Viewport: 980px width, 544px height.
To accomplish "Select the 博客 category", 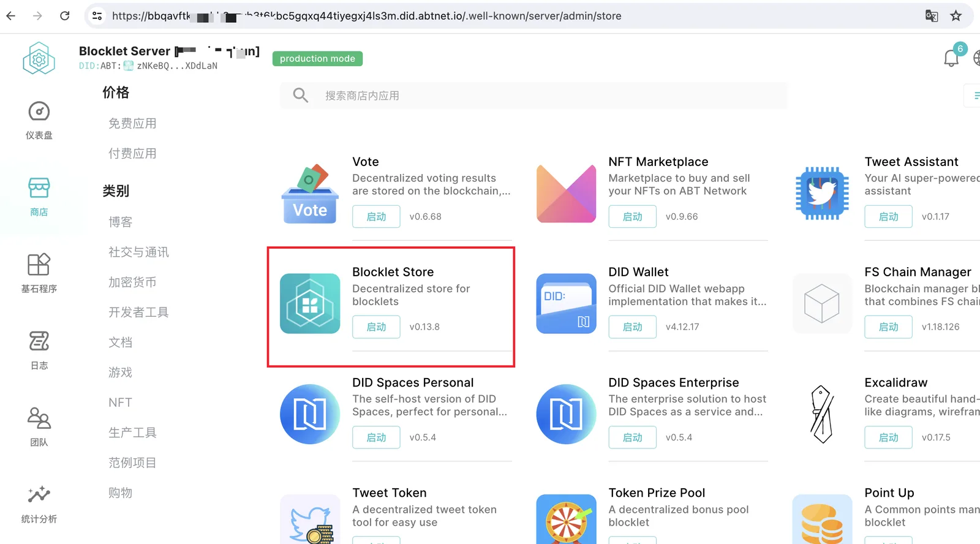I will coord(120,222).
